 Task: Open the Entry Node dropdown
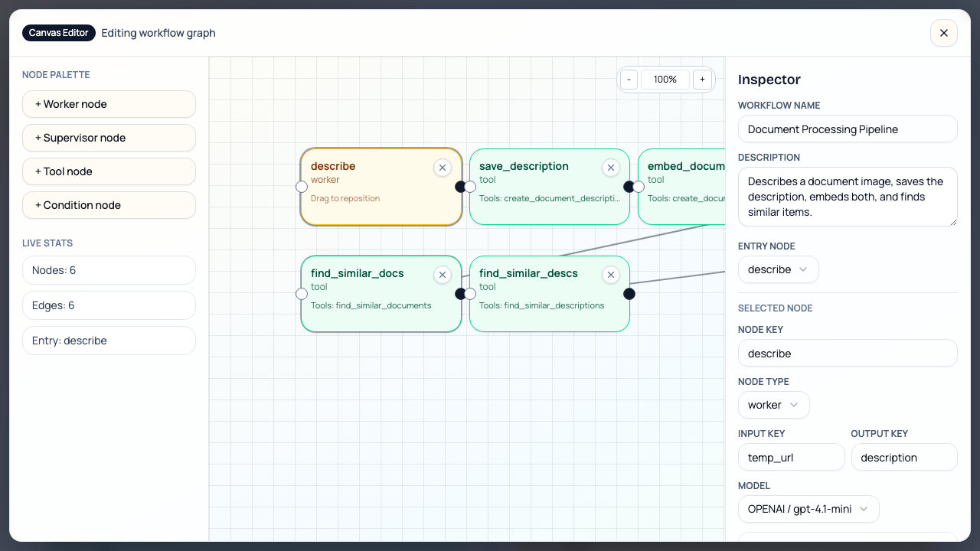tap(778, 269)
